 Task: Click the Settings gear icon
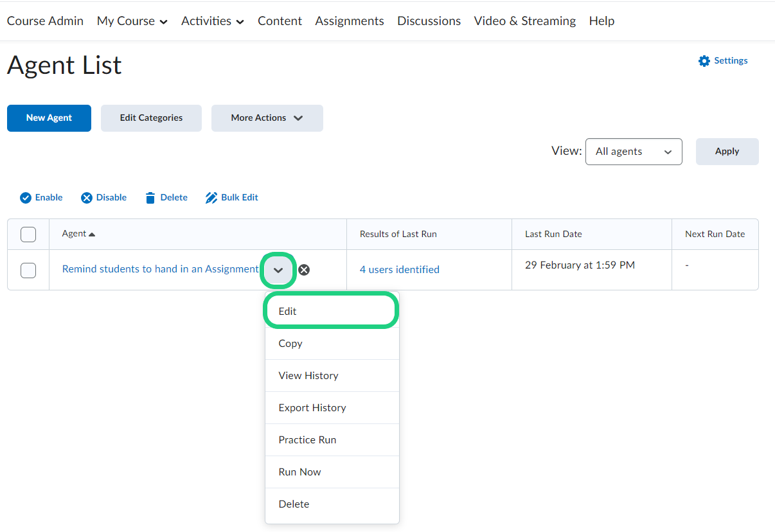click(704, 61)
